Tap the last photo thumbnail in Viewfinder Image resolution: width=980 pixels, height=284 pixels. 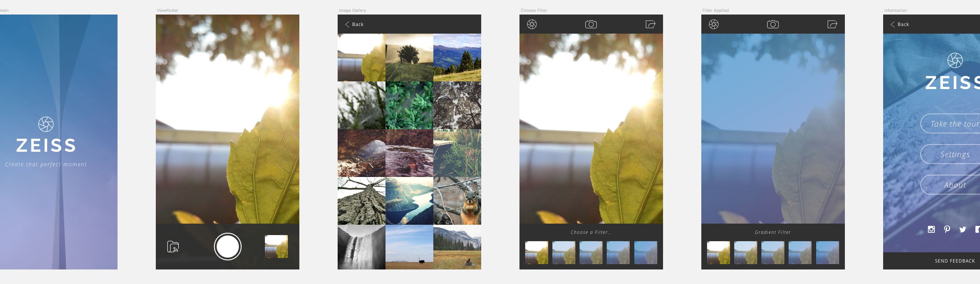click(276, 247)
